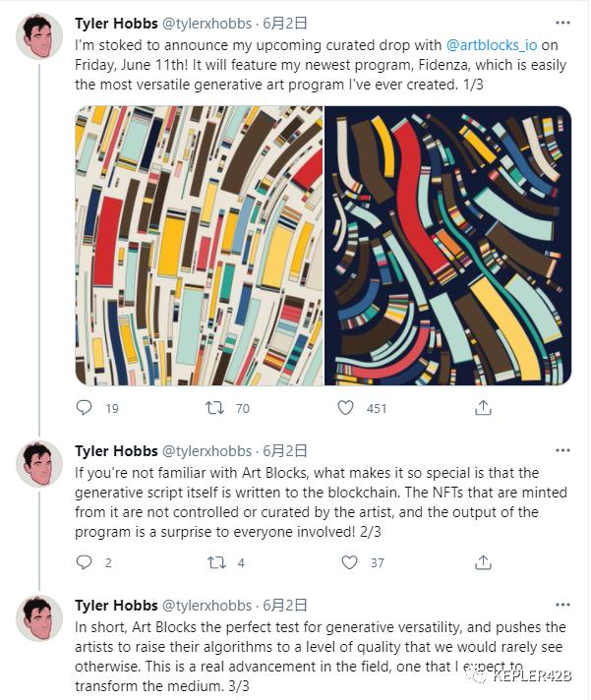Screen dimensions: 591x700
Task: Open the @artblocks_io mention link
Action: [x=492, y=45]
